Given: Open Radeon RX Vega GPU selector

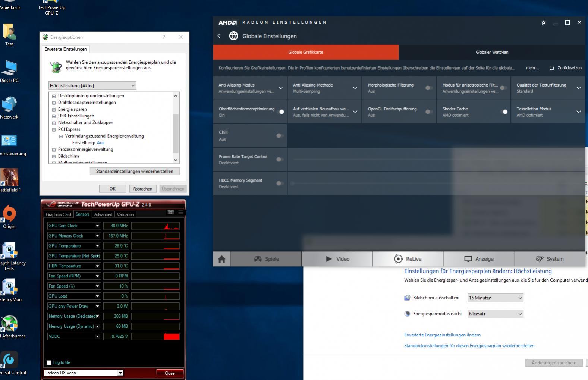Looking at the screenshot, I should (84, 373).
